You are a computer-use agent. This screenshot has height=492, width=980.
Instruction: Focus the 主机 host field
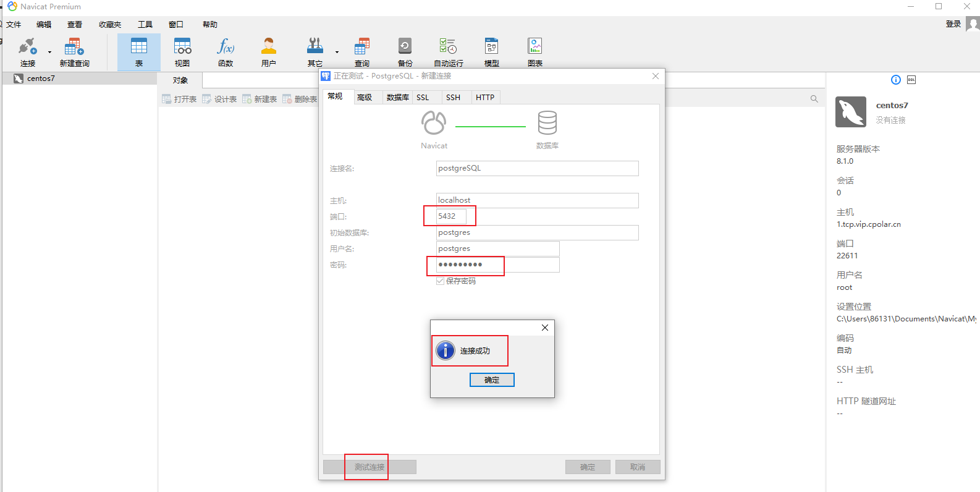pyautogui.click(x=537, y=200)
